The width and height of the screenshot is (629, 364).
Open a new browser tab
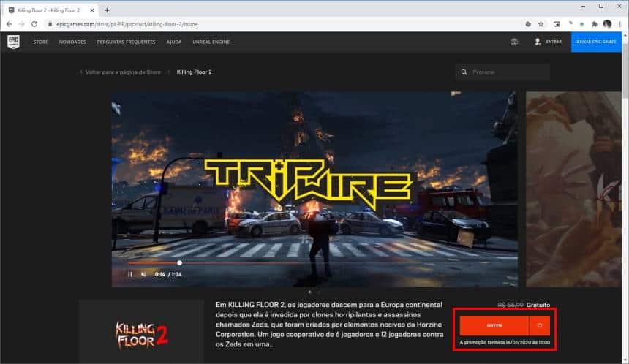point(107,10)
